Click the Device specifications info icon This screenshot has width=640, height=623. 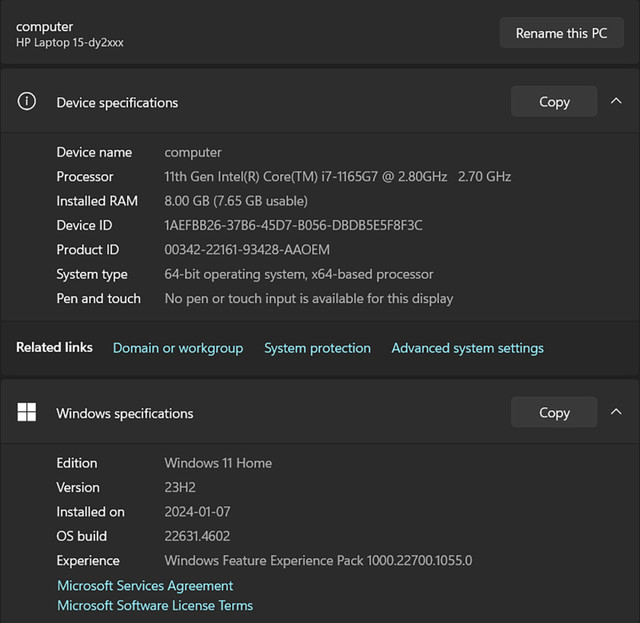(27, 101)
